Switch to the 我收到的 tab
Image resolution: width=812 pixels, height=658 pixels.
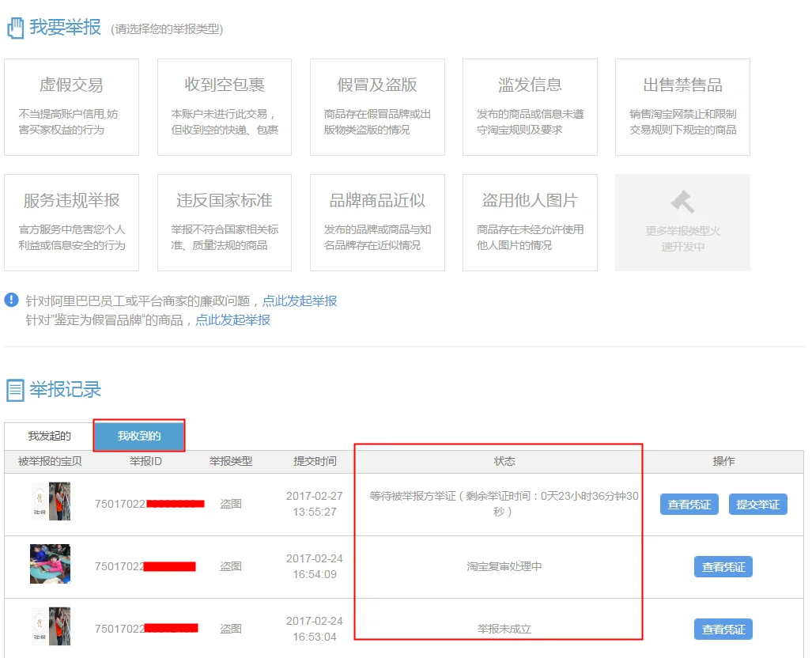[x=139, y=436]
